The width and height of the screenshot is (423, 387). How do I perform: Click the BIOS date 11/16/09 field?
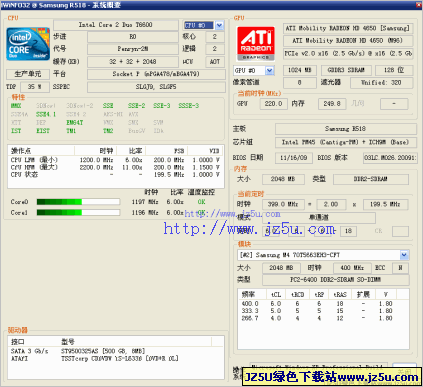294,158
